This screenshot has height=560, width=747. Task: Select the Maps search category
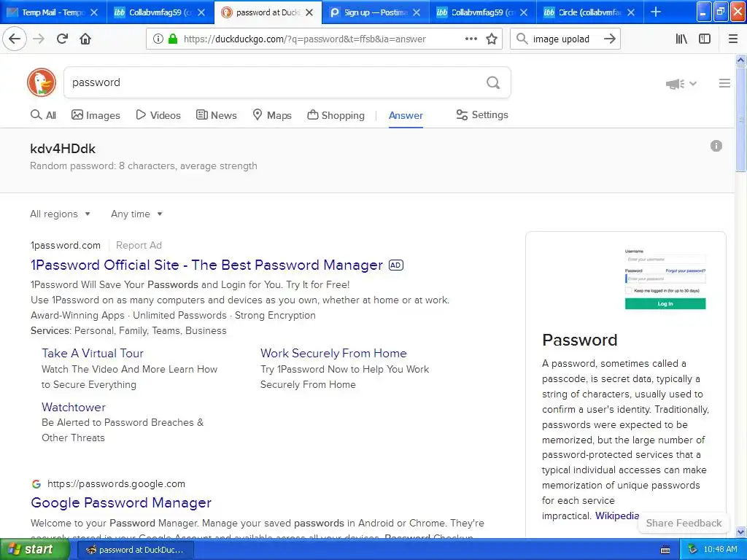point(272,115)
